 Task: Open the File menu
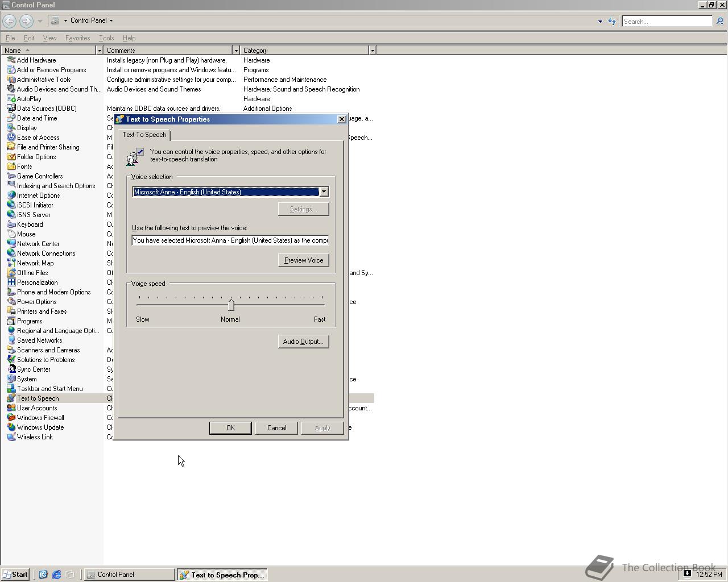click(x=10, y=38)
